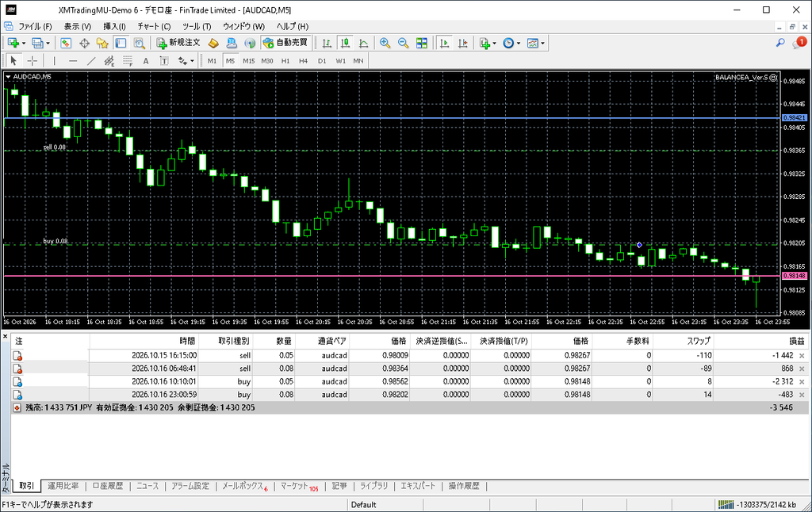Viewport: 812px width, 512px height.
Task: Open the ファイル (F) menu
Action: [x=35, y=26]
